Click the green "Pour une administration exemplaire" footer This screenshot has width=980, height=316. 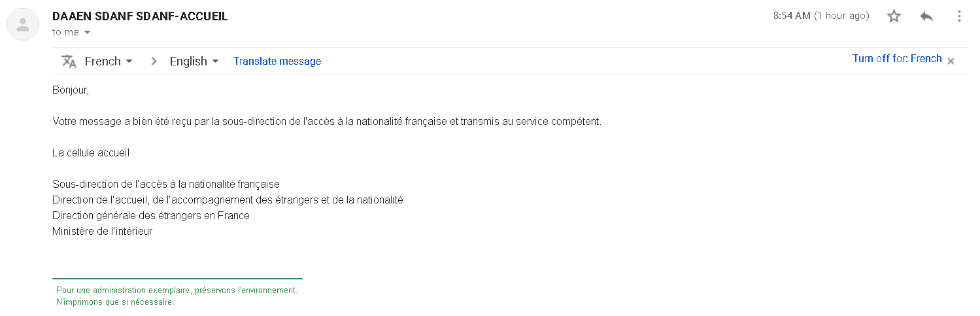[177, 290]
